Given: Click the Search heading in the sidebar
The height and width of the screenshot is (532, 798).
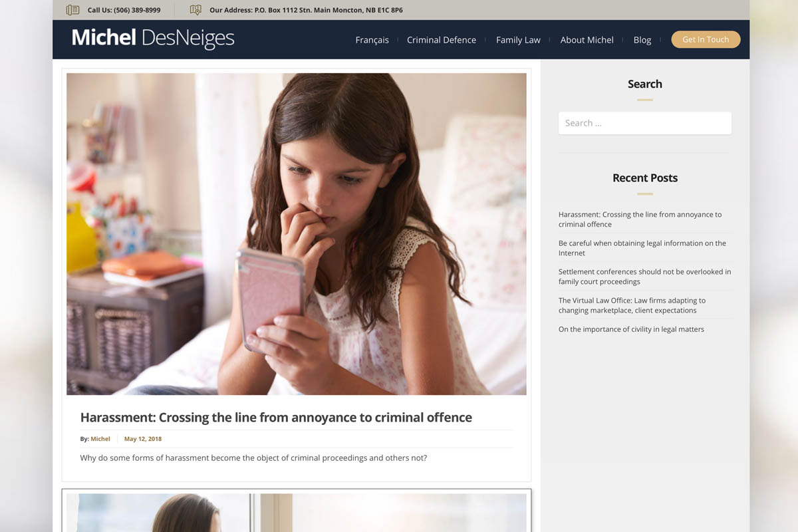Looking at the screenshot, I should (645, 84).
